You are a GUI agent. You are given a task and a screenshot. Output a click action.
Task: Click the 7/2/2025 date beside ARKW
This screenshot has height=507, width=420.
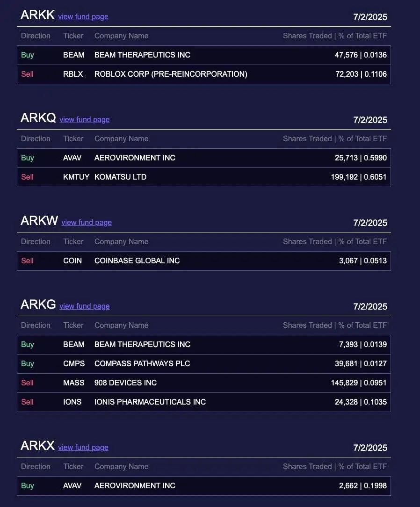click(370, 223)
